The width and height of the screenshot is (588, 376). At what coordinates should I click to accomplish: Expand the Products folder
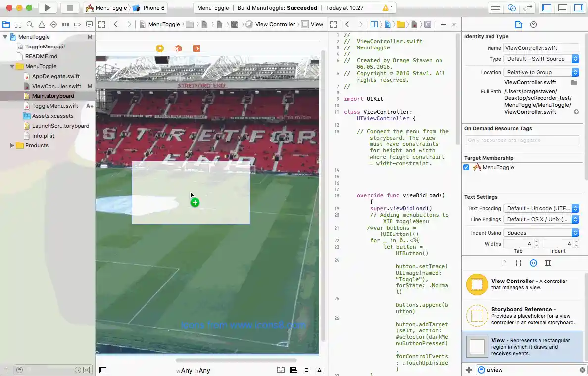[12, 145]
